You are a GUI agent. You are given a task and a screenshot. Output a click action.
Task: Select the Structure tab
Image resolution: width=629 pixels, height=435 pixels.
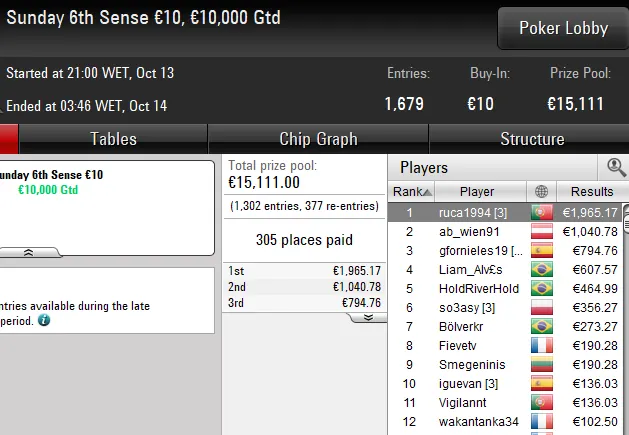click(x=531, y=139)
